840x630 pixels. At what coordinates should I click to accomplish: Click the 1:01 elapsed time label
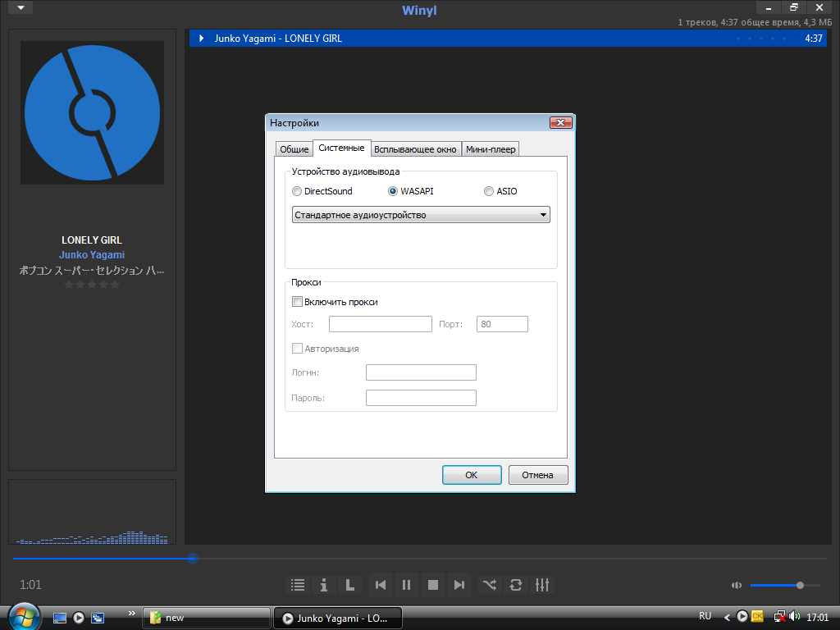pos(30,584)
